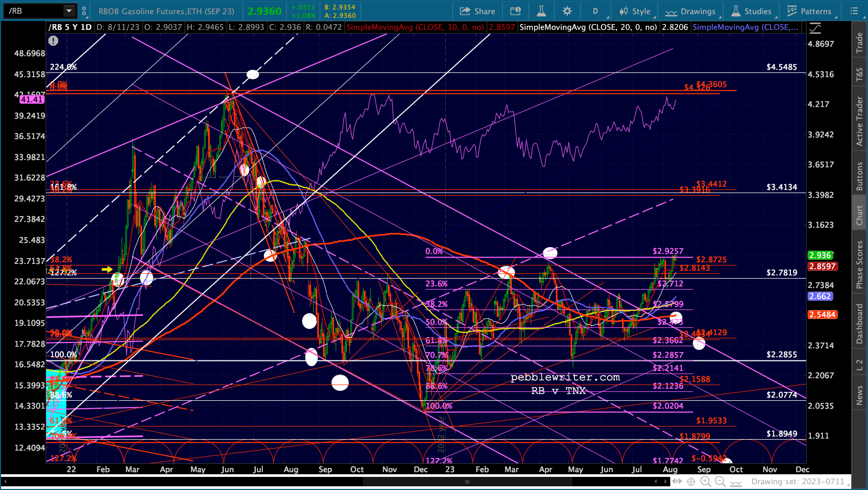Image resolution: width=868 pixels, height=490 pixels.
Task: Open the /RB symbol dropdown arrow
Action: click(x=69, y=10)
